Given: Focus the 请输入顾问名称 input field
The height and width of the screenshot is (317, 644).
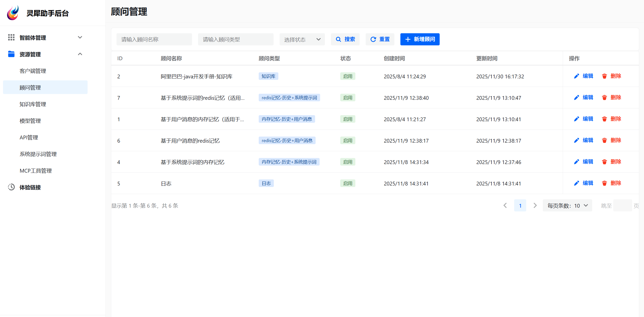Looking at the screenshot, I should [154, 39].
